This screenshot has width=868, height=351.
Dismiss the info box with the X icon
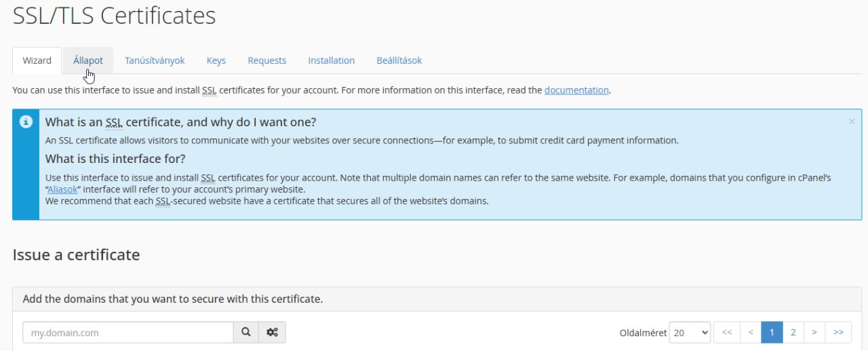[852, 122]
